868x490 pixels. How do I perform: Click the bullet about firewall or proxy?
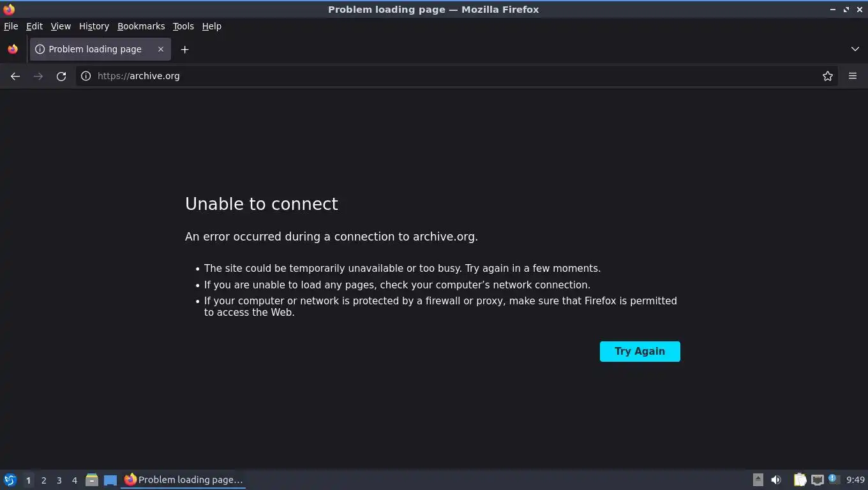click(440, 307)
